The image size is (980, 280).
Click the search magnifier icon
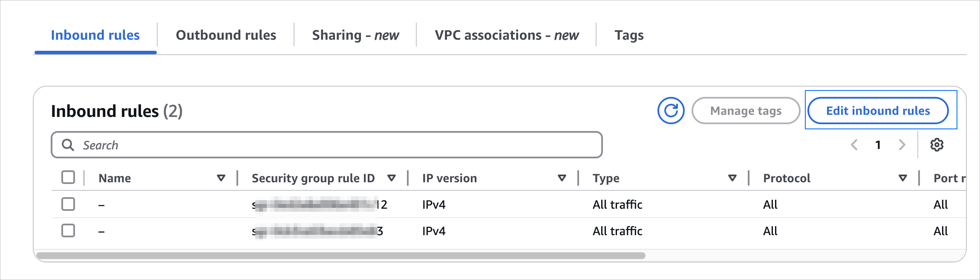click(x=68, y=145)
